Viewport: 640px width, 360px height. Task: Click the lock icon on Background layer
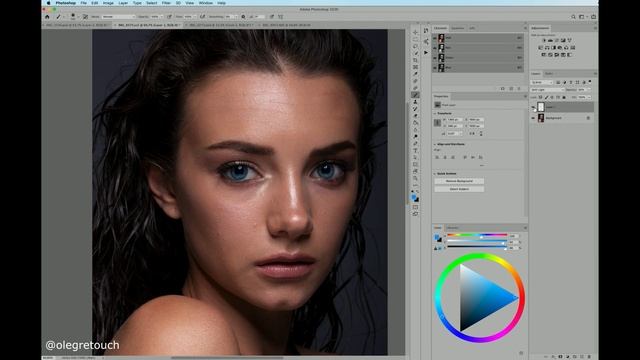588,118
